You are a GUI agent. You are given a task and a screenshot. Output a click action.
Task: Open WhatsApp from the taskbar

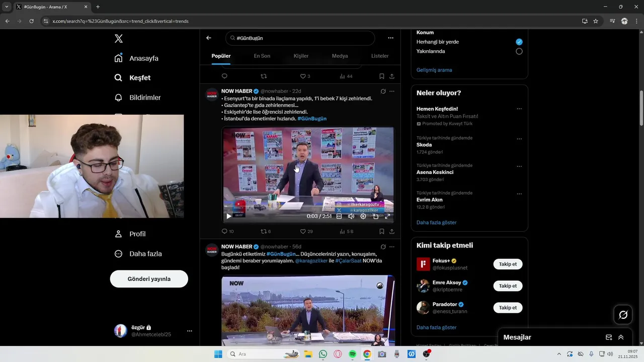click(x=323, y=354)
